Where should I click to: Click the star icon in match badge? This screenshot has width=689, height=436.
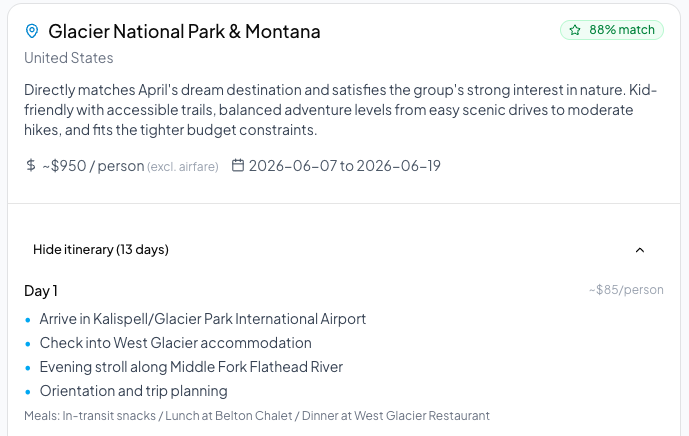[575, 30]
